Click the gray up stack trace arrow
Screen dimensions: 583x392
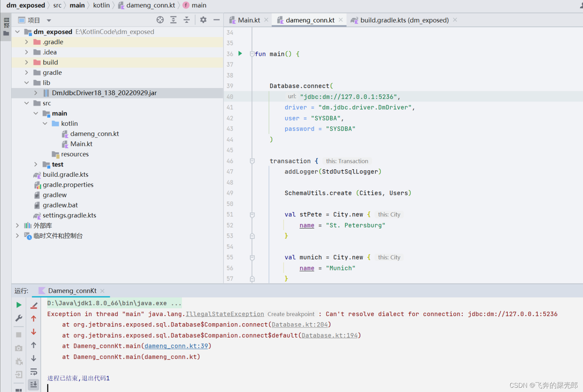[x=34, y=345]
